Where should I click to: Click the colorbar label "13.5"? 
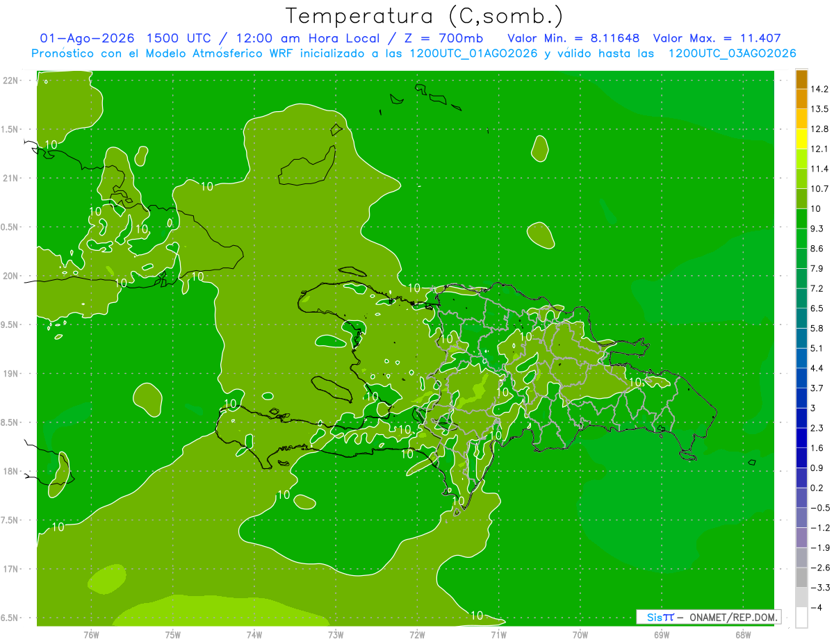click(819, 109)
